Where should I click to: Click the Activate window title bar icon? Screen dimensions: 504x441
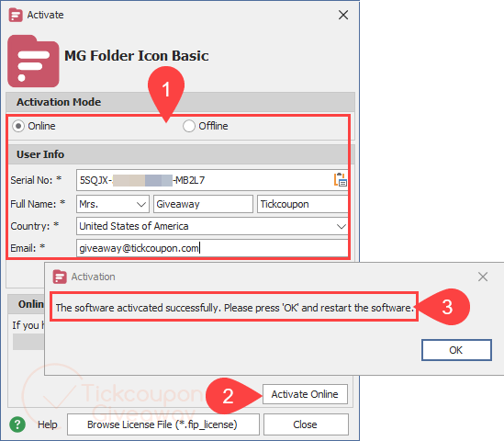(x=16, y=15)
